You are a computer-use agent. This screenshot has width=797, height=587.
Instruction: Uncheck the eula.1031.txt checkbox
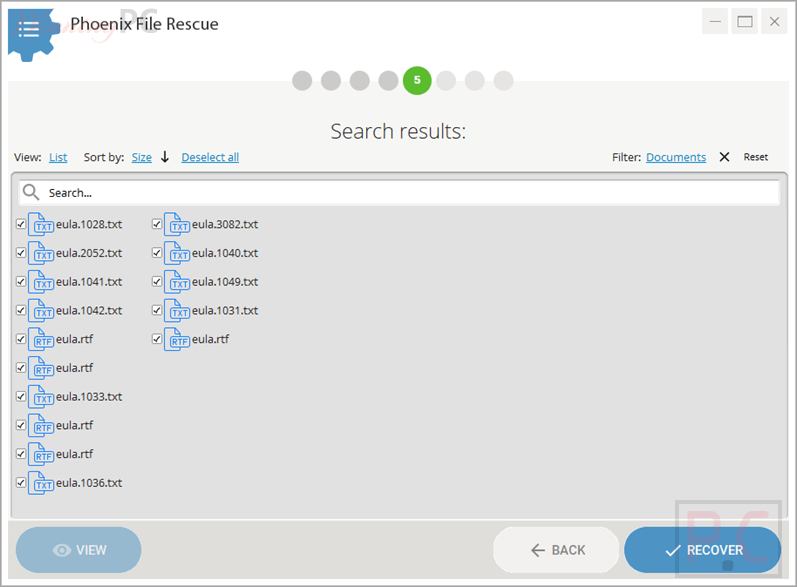click(157, 310)
